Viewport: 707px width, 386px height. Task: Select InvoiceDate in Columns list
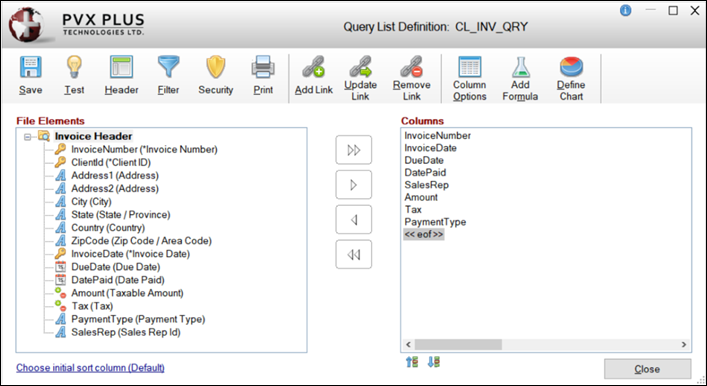point(431,148)
